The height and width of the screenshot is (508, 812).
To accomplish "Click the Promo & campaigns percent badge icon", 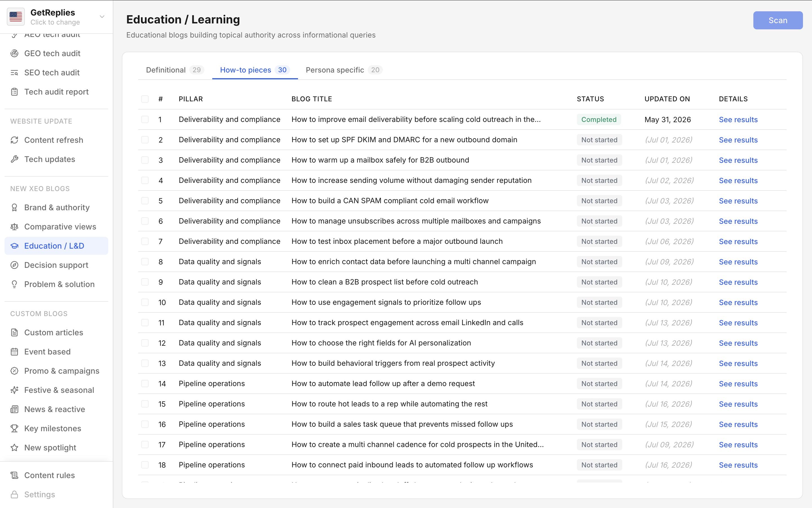I will [x=14, y=371].
